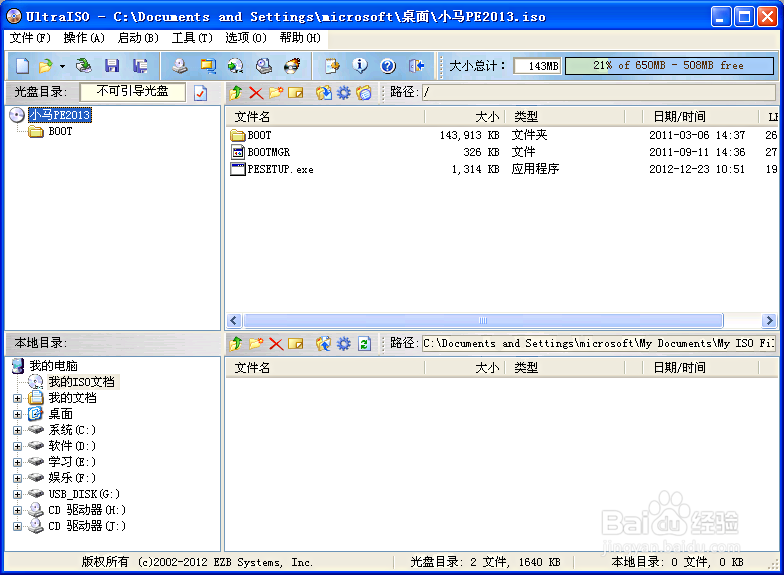Burn CD/DVD image with the flaming disc icon
Image resolution: width=784 pixels, height=575 pixels.
292,66
